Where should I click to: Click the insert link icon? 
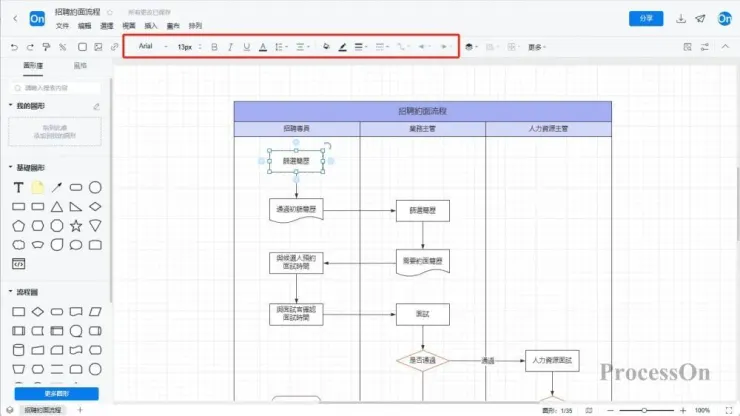point(114,47)
